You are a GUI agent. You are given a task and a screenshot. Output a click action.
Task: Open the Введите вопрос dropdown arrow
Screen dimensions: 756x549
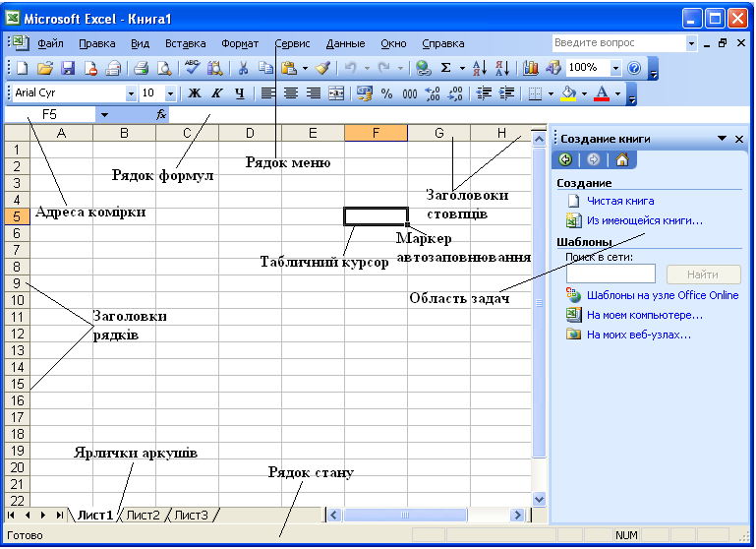point(691,43)
